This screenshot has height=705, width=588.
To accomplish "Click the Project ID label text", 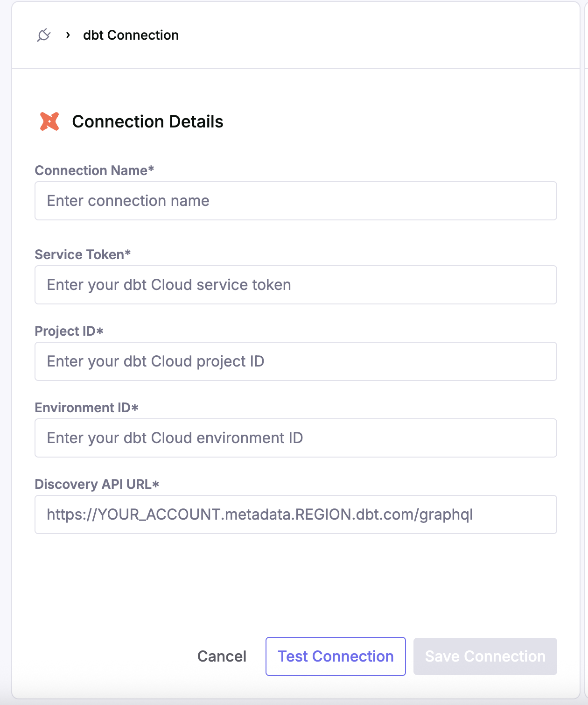I will 65,331.
